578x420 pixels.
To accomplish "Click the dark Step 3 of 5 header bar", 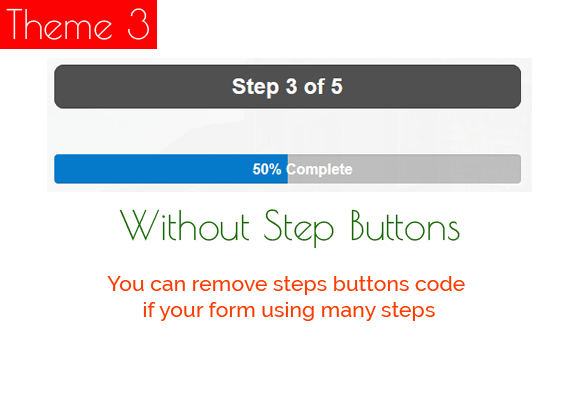I will coord(288,87).
